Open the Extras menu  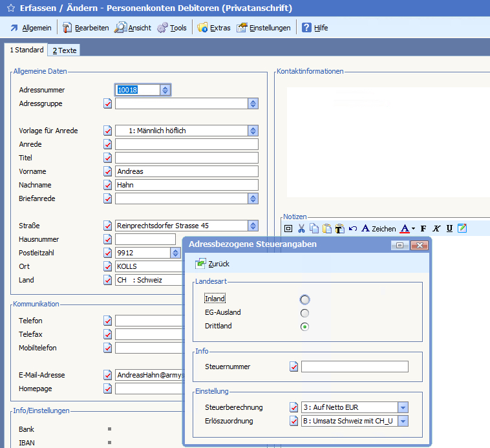(x=214, y=28)
